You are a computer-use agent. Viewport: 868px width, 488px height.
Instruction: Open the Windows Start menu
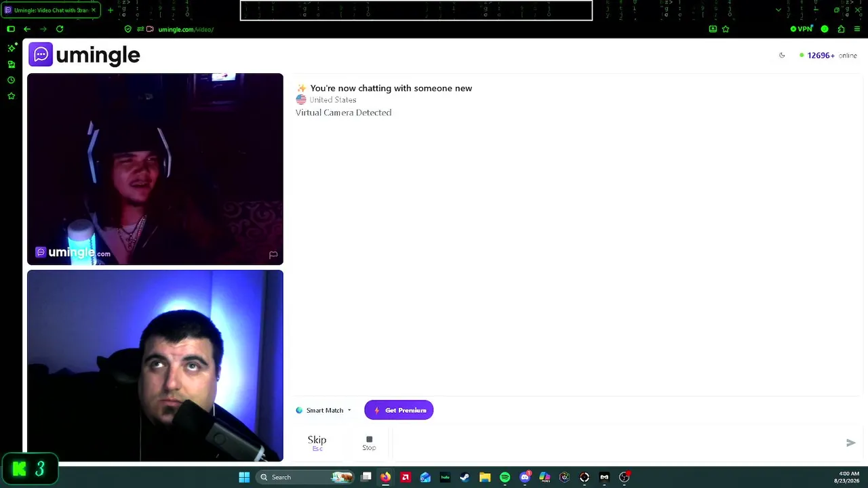(x=244, y=477)
